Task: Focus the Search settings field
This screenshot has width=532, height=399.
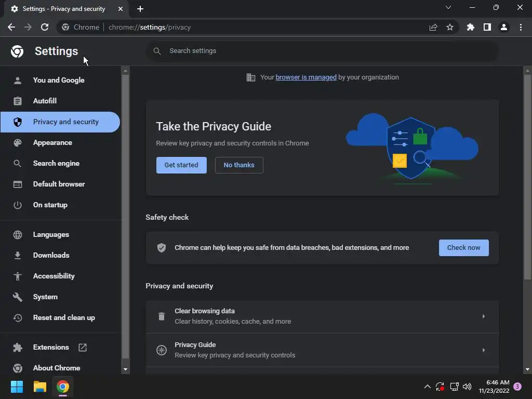Action: click(x=322, y=51)
